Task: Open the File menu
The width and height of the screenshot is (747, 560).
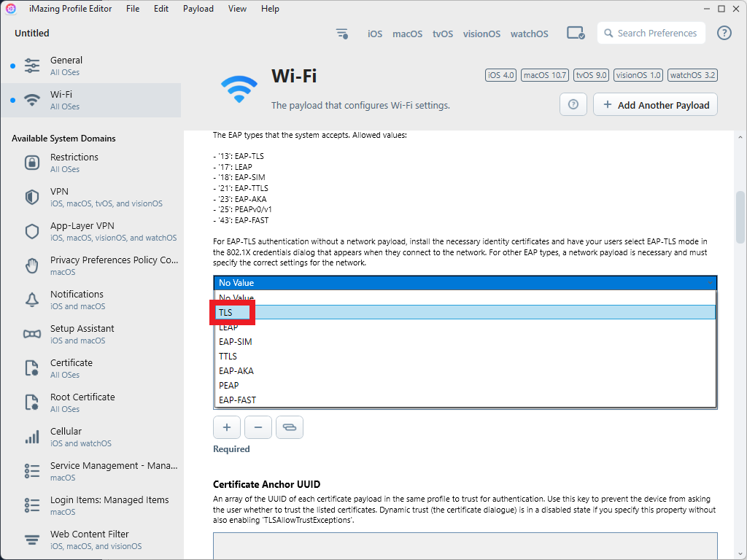Action: [x=133, y=9]
